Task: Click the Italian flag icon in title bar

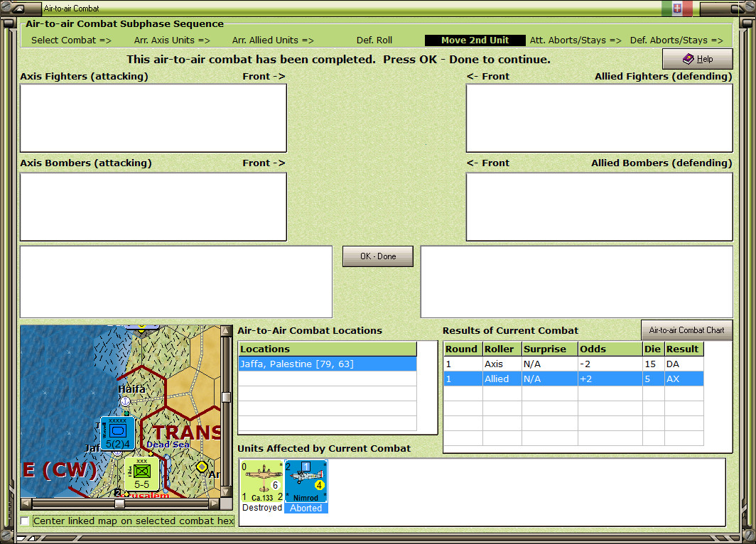Action: click(x=677, y=9)
